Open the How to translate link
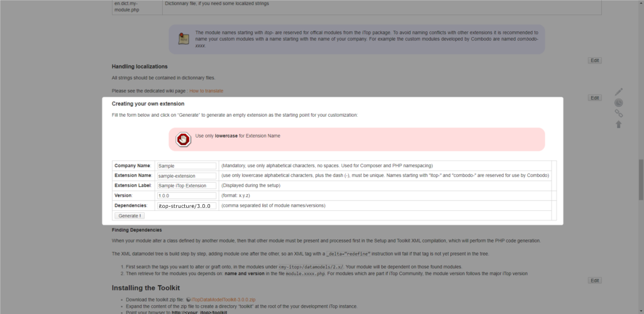Image resolution: width=644 pixels, height=314 pixels. (x=206, y=90)
